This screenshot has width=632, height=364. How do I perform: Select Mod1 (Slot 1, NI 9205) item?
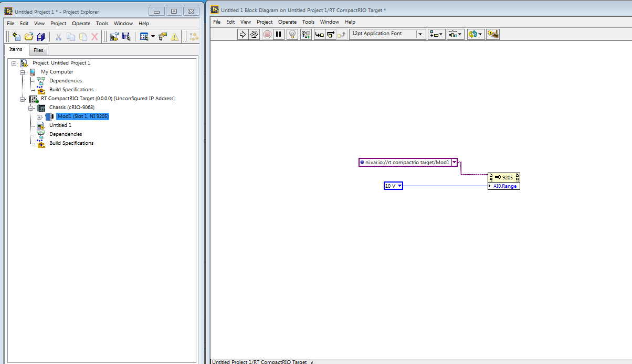[x=83, y=116]
